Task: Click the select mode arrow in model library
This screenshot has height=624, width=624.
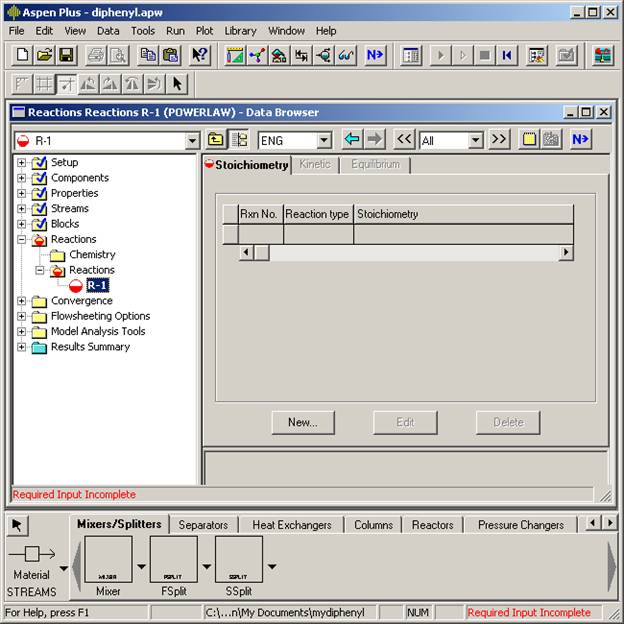Action: click(18, 525)
